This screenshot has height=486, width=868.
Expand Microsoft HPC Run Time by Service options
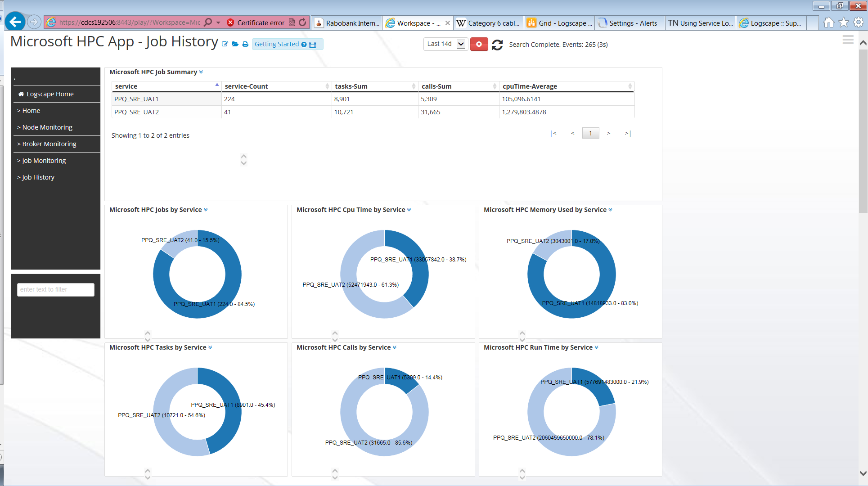pyautogui.click(x=597, y=347)
